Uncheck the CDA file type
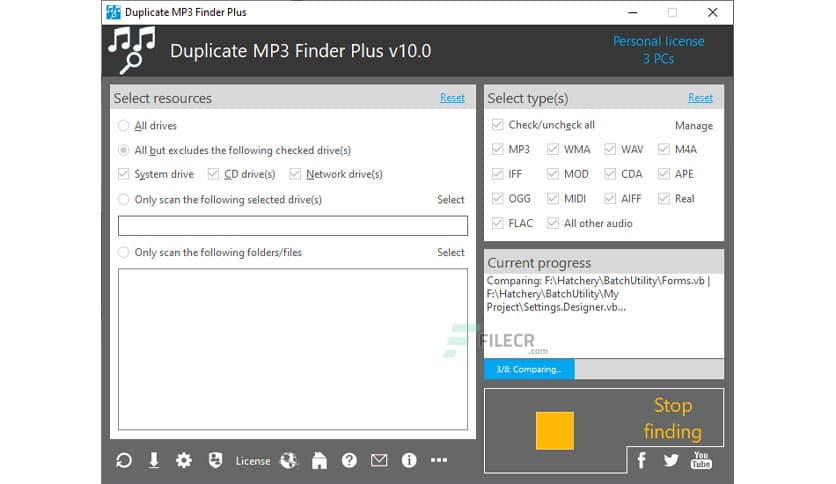This screenshot has height=484, width=836. (x=610, y=174)
